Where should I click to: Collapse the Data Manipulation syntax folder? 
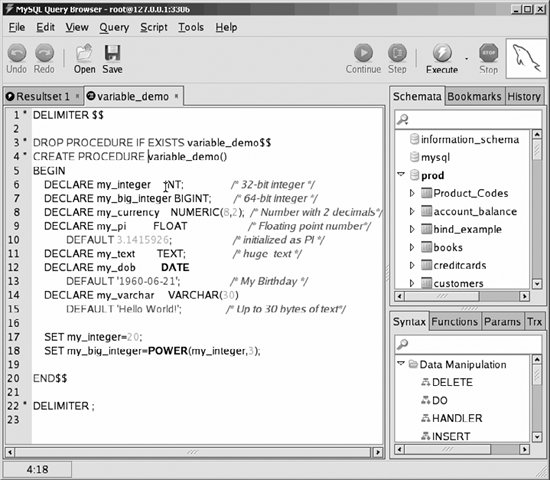(401, 364)
